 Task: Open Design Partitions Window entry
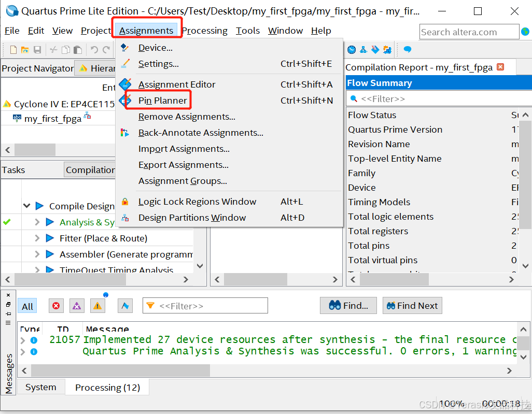[x=228, y=218]
